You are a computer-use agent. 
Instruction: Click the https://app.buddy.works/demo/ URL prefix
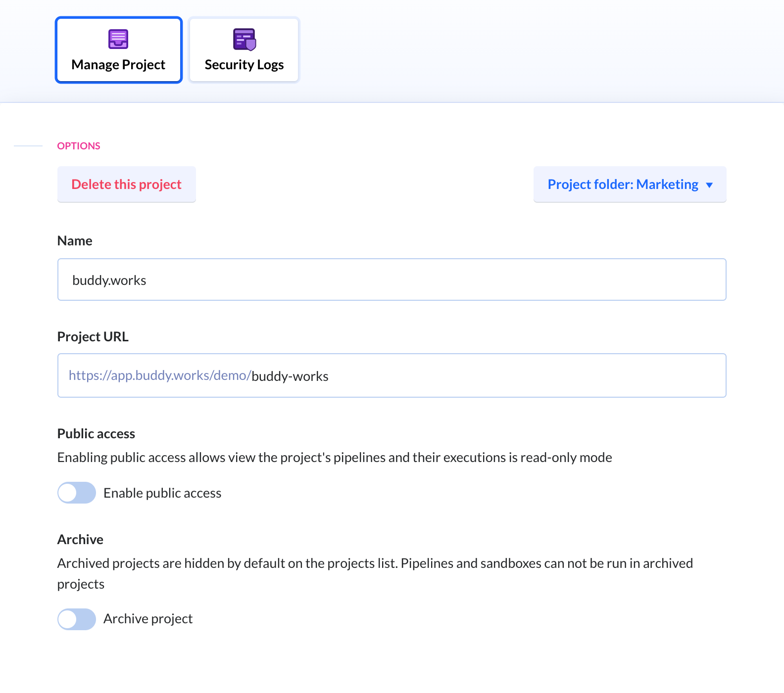tap(160, 375)
